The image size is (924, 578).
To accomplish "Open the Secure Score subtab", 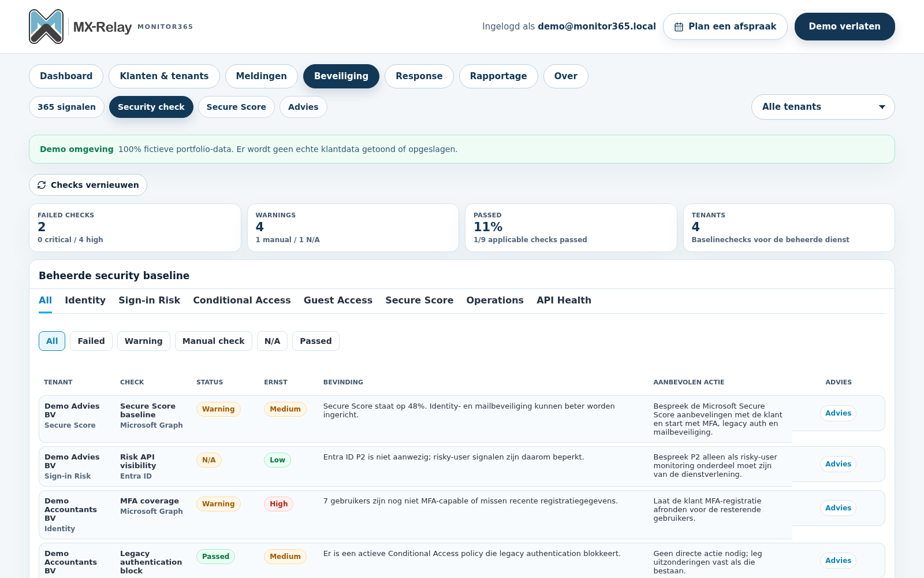I will pos(236,107).
